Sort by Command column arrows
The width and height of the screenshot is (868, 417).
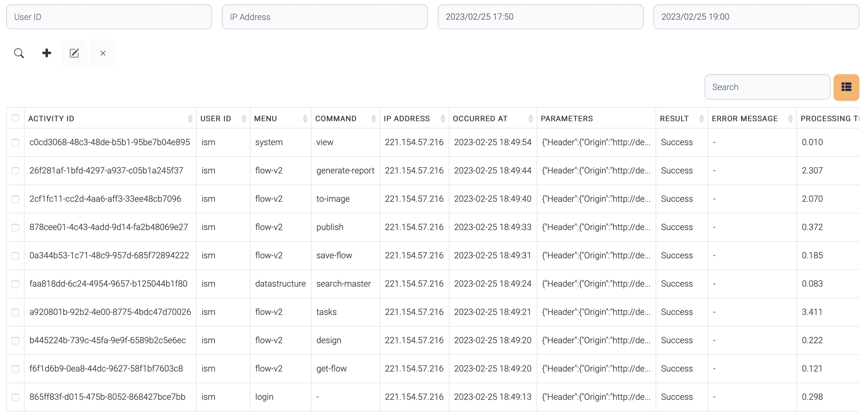[x=373, y=119]
